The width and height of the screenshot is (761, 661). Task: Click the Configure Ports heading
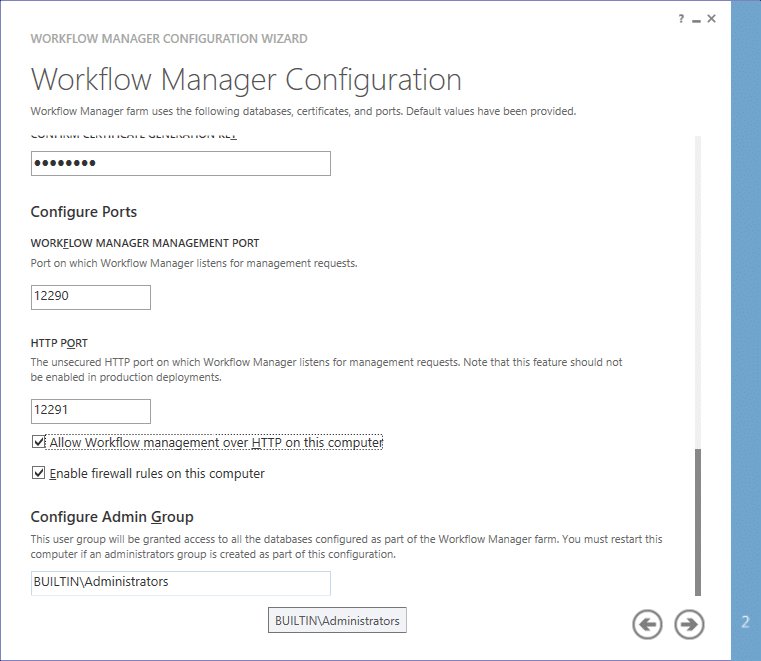pos(83,212)
